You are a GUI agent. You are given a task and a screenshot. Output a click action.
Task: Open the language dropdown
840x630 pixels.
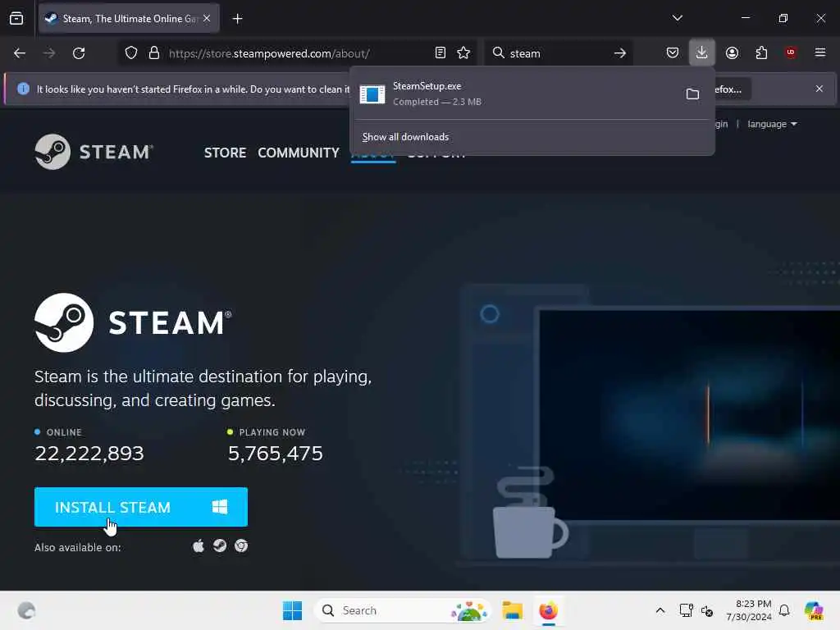[772, 124]
